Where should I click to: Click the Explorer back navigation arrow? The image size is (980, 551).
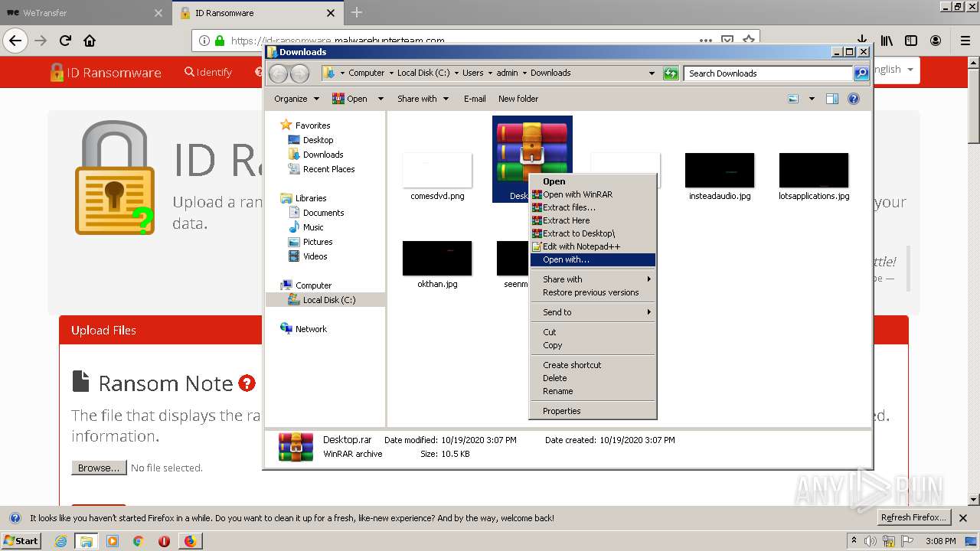coord(279,73)
